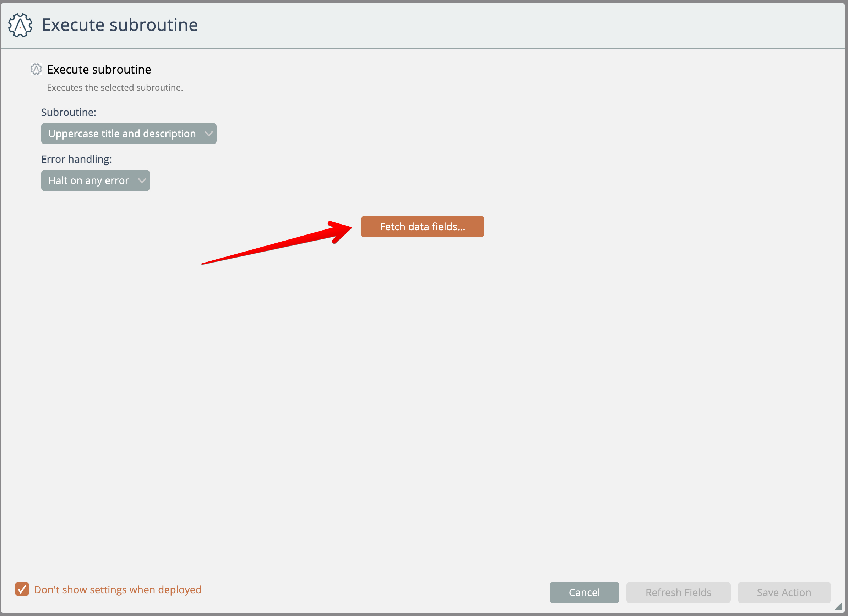
Task: Click the "Executes the selected subroutine" description
Action: 115,87
